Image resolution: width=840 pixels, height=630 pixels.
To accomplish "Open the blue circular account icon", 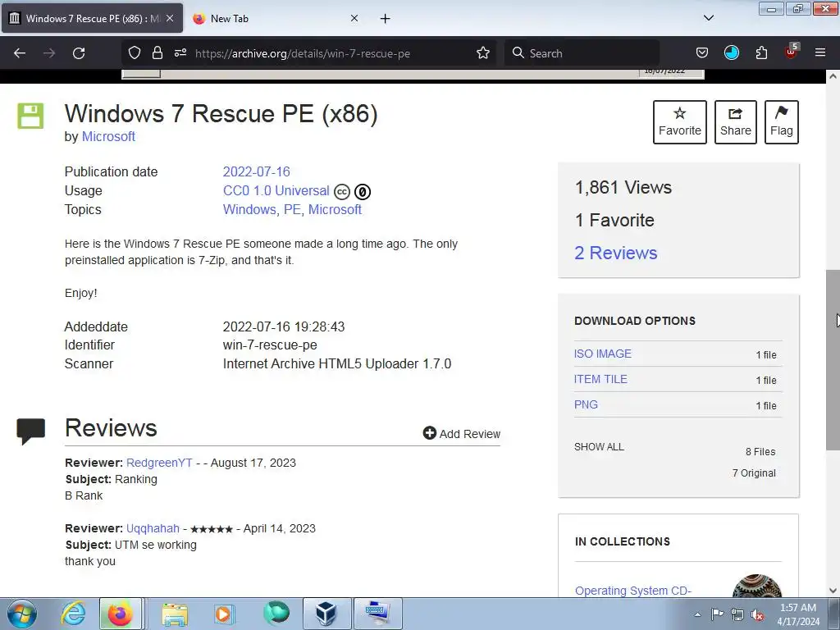I will coord(731,53).
